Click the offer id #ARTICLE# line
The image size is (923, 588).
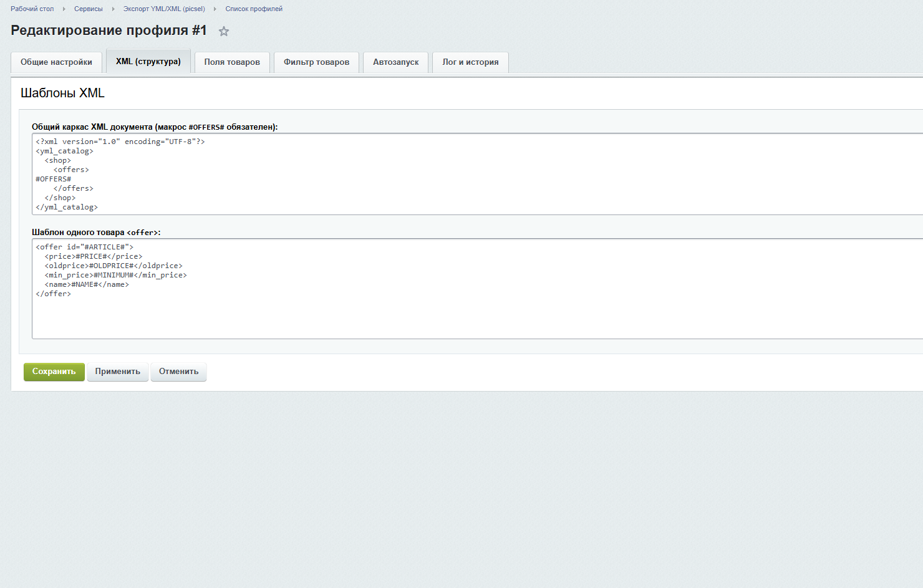(85, 247)
